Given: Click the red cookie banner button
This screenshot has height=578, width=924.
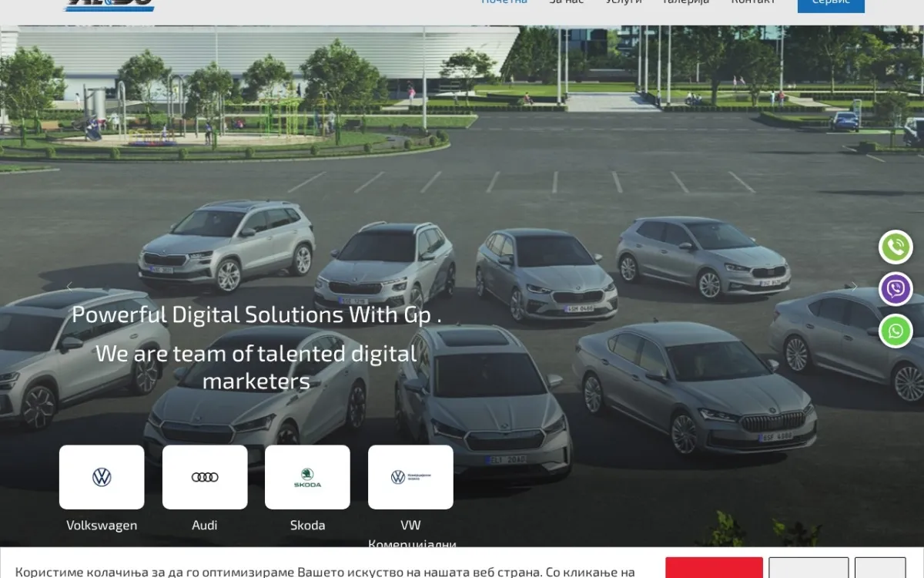Looking at the screenshot, I should tap(714, 568).
